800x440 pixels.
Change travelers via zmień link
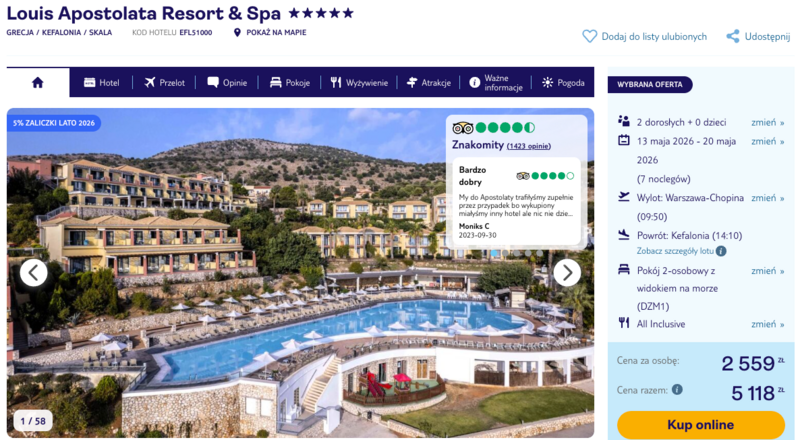click(767, 123)
